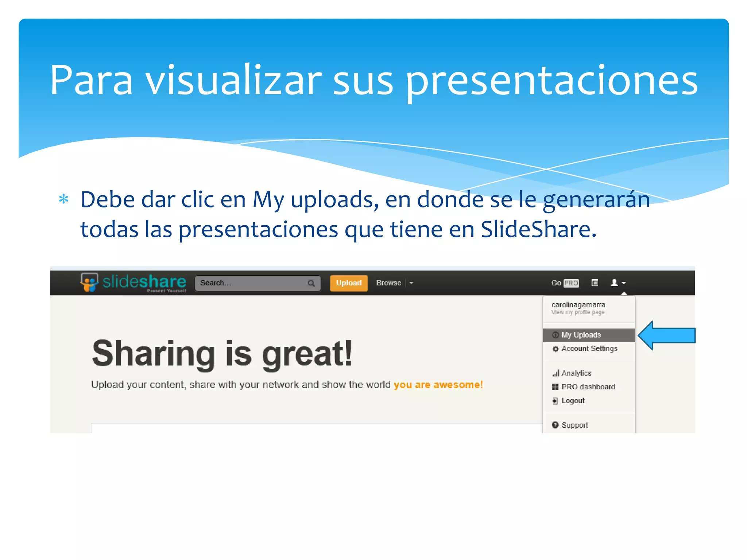Click the search magnifier icon

311,283
